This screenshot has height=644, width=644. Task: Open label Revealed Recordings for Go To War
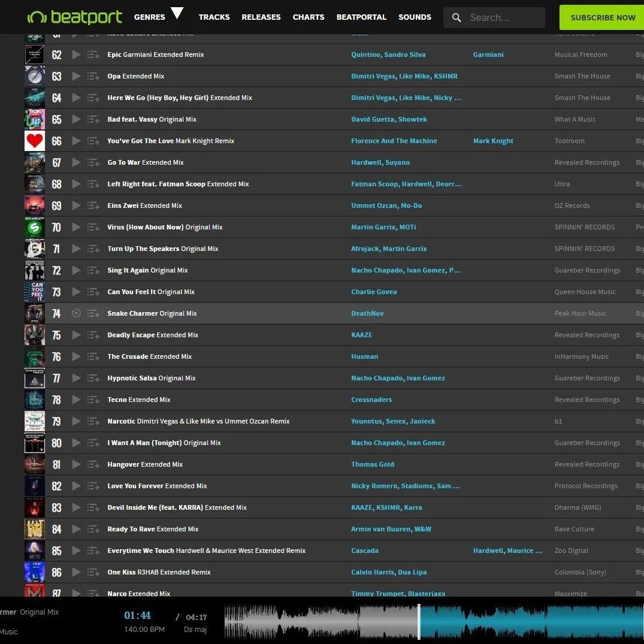click(x=587, y=162)
